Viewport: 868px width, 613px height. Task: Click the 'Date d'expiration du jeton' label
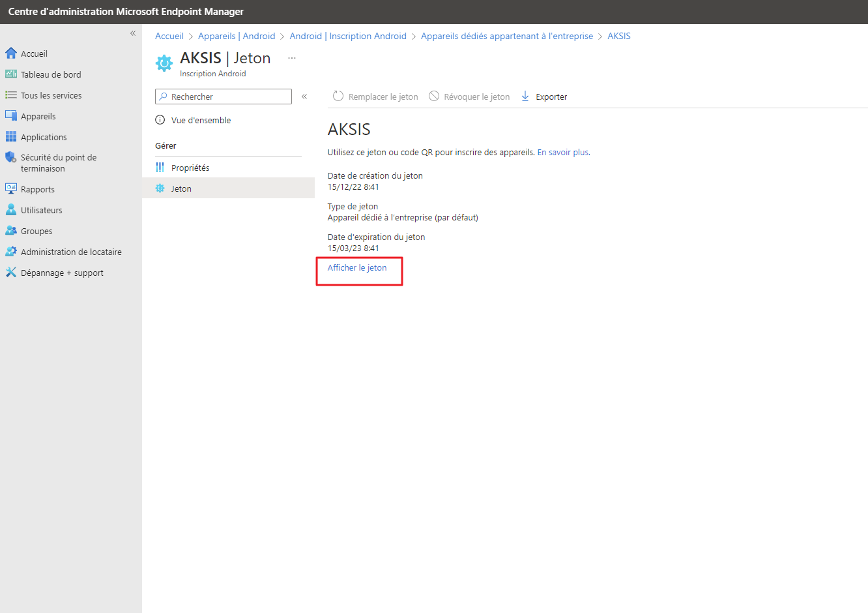tap(376, 237)
